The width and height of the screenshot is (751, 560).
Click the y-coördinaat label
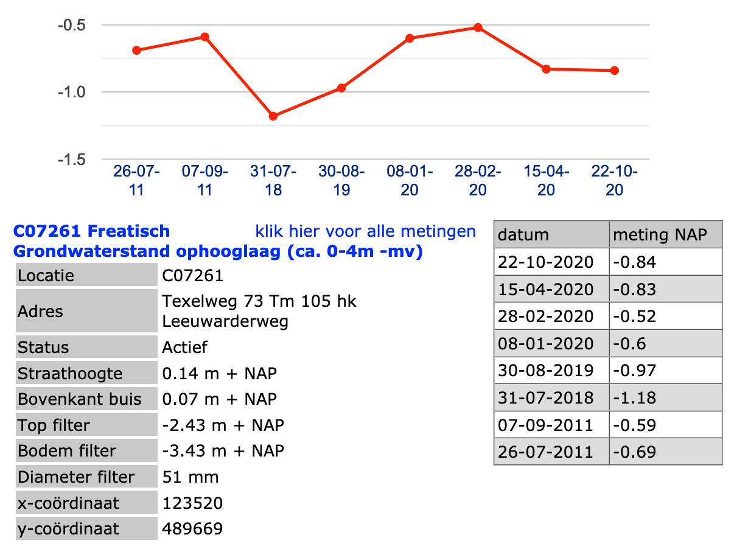[x=86, y=529]
